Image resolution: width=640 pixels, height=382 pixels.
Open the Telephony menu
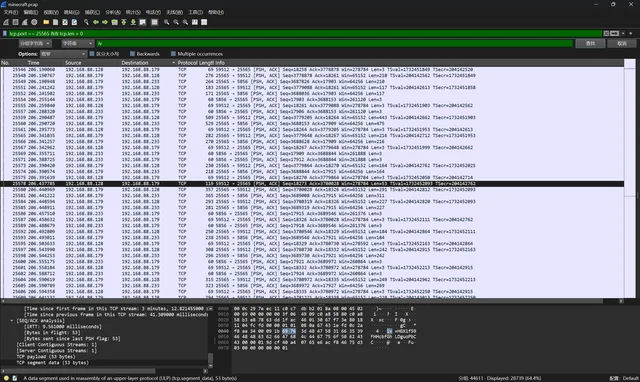click(x=153, y=12)
